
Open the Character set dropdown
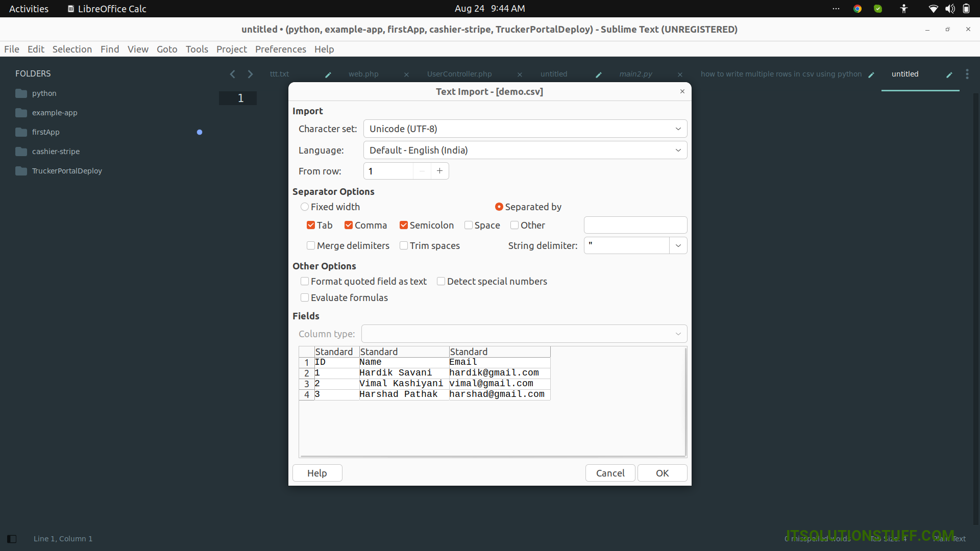(525, 129)
